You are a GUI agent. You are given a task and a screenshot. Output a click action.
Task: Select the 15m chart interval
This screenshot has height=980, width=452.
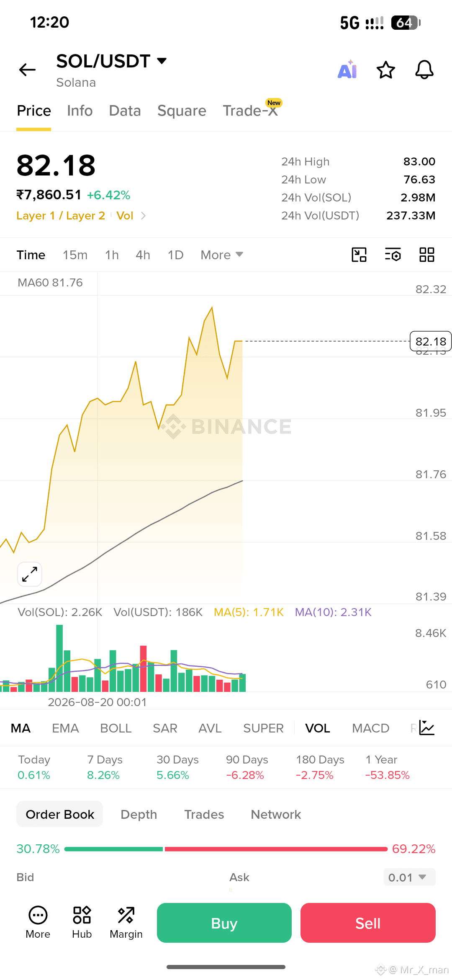coord(75,255)
